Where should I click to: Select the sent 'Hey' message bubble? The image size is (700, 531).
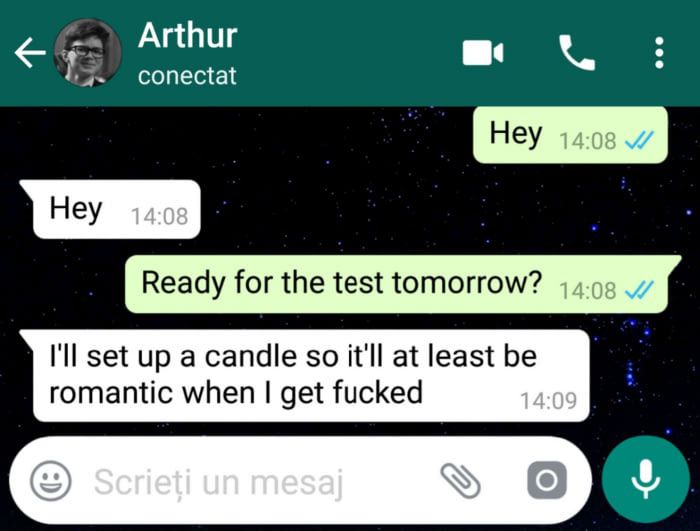[570, 134]
